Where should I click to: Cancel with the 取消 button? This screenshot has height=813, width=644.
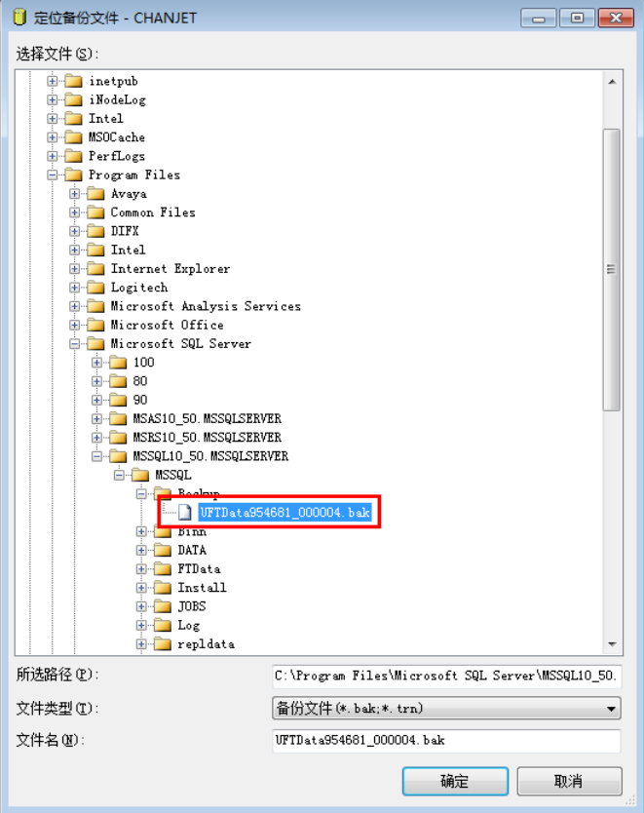pyautogui.click(x=569, y=781)
